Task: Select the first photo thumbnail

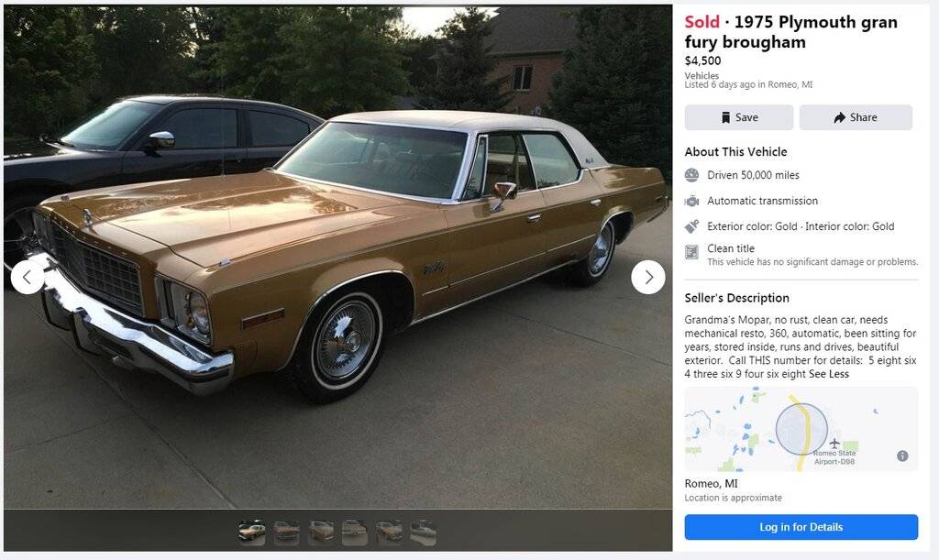Action: 252,532
